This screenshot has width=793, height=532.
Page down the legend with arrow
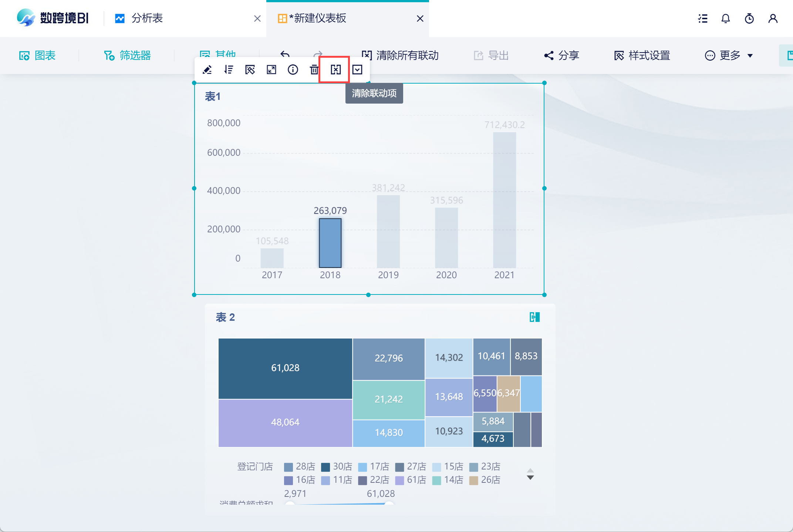coord(530,478)
